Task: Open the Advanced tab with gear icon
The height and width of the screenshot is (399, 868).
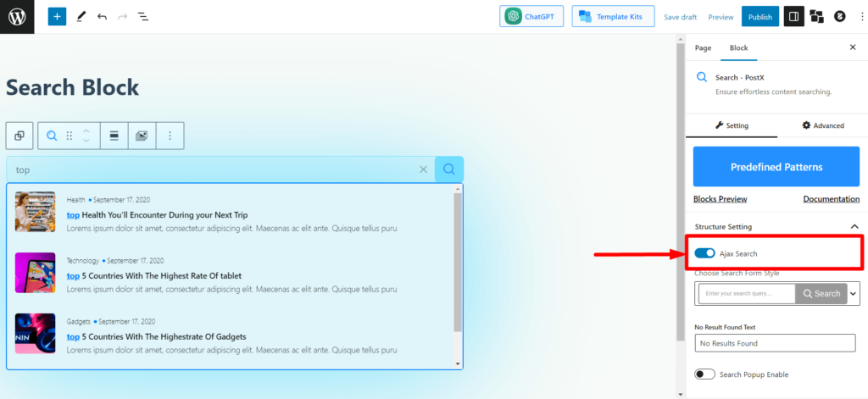Action: (822, 125)
